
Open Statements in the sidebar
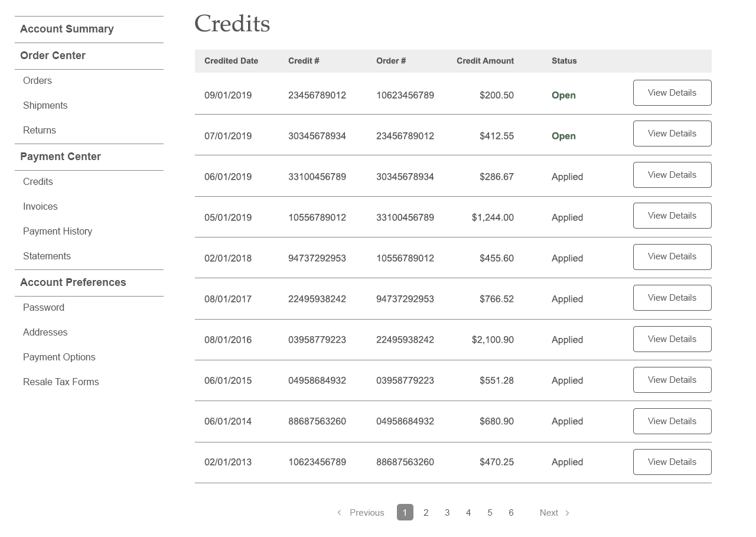tap(47, 256)
